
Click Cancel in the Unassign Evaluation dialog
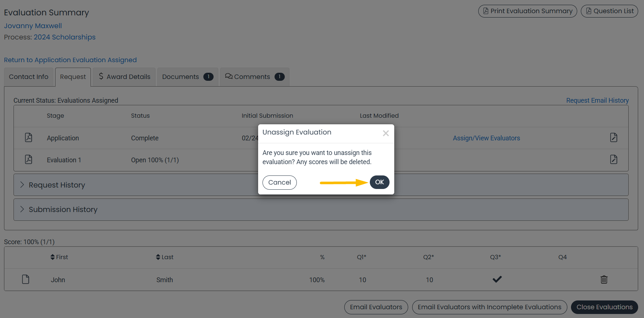(x=280, y=182)
